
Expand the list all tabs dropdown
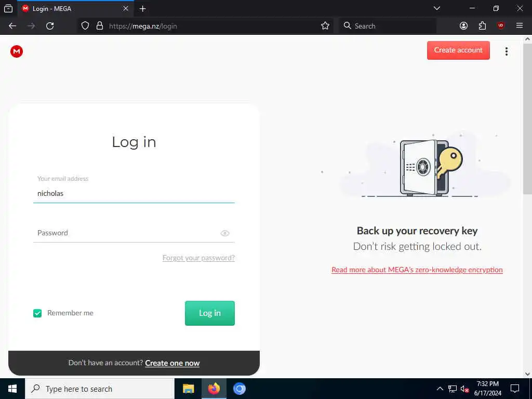(437, 8)
